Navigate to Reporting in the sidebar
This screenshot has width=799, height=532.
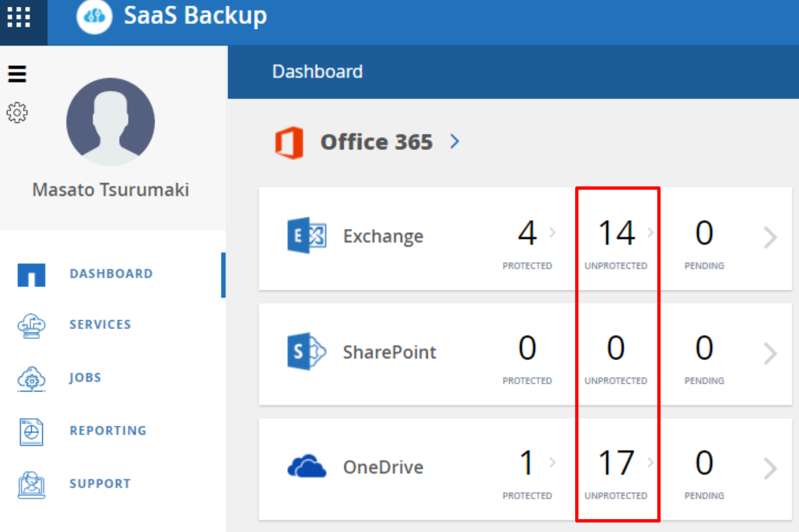(x=108, y=431)
